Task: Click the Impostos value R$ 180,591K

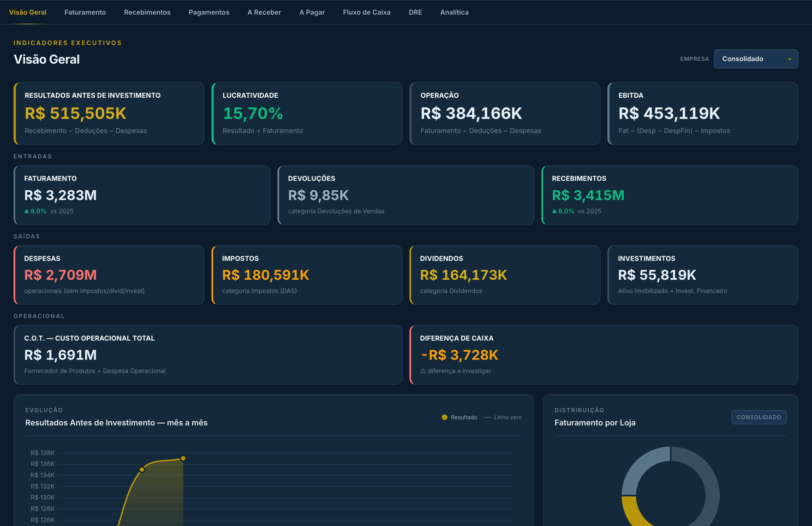Action: coord(265,275)
